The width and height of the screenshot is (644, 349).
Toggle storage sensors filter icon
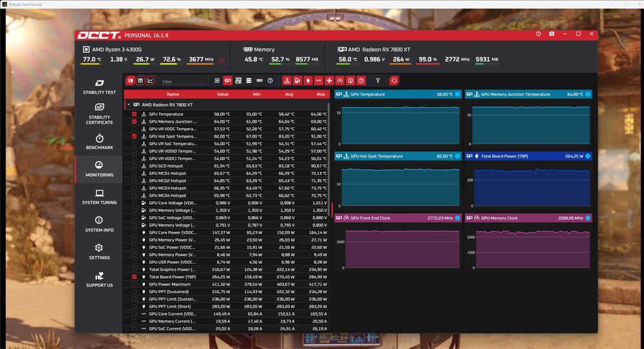click(x=249, y=81)
